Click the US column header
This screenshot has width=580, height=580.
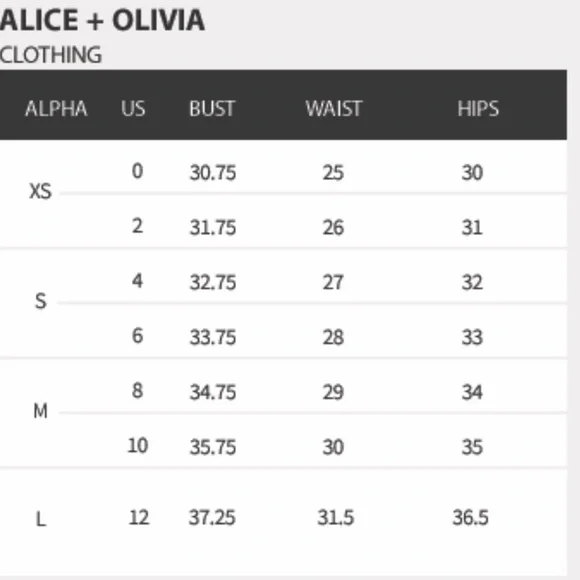point(133,109)
